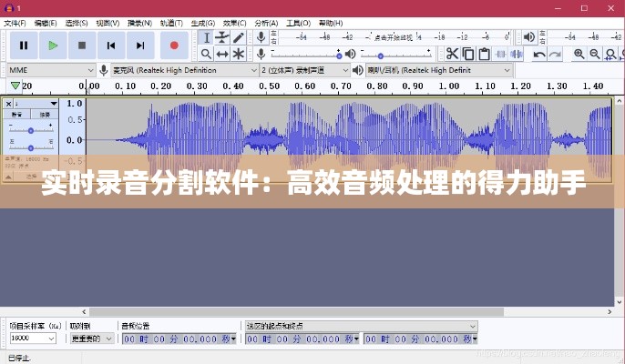Screen dimensions: 625x364
Task: Open the snap-to dropdown
Action: 92,339
